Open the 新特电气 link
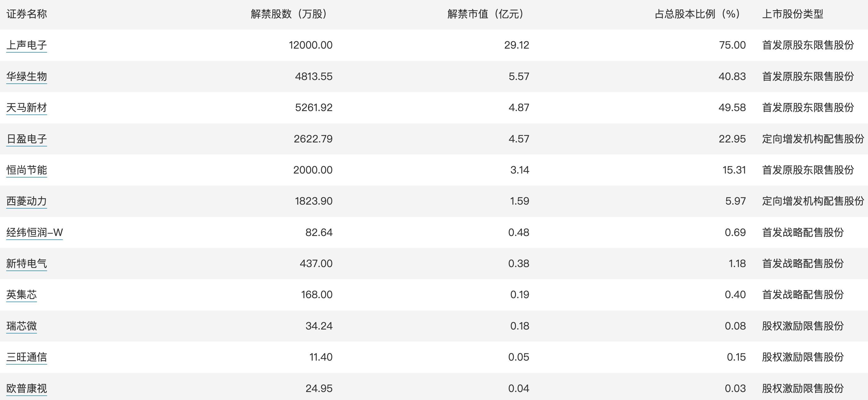 [x=26, y=263]
